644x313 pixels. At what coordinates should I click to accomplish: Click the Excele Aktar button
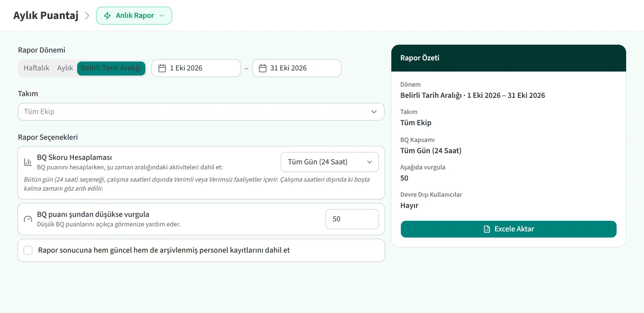509,229
